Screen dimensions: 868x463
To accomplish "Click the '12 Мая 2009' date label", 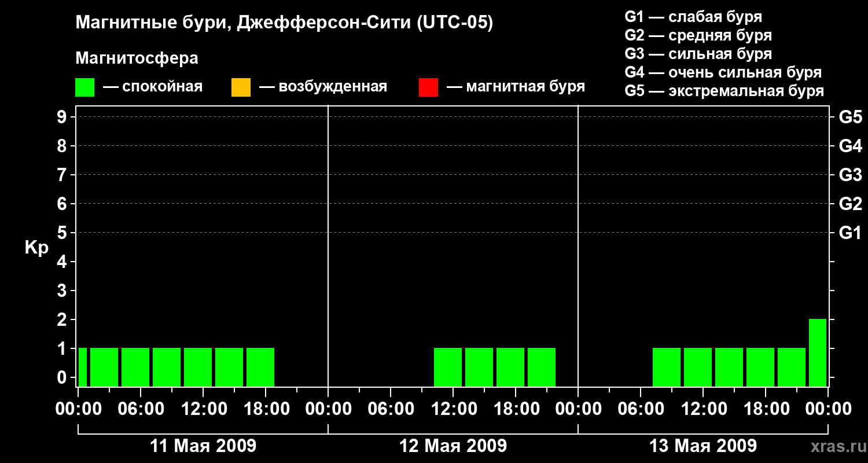I will point(453,446).
